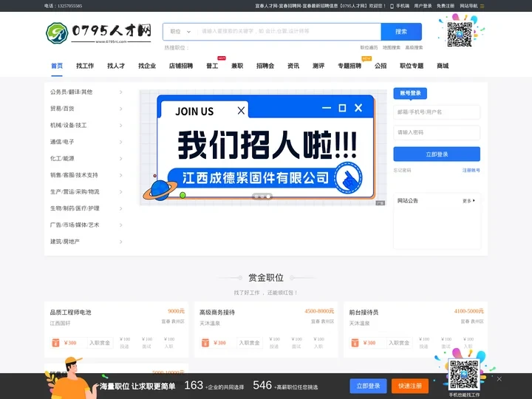This screenshot has height=399, width=532.
Task: Close the bottom promotion bar with the X
Action: (499, 379)
